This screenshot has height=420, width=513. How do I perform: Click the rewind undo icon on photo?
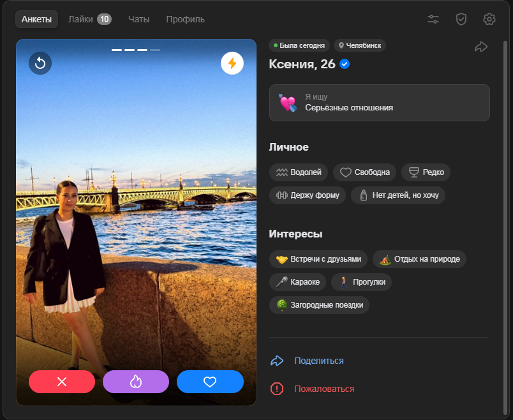point(40,63)
